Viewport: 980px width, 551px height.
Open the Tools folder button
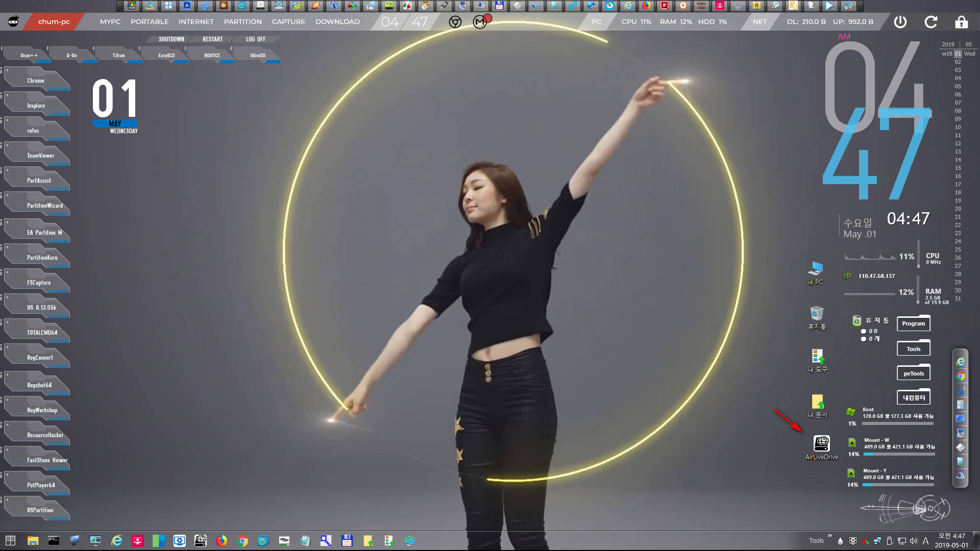pyautogui.click(x=913, y=349)
